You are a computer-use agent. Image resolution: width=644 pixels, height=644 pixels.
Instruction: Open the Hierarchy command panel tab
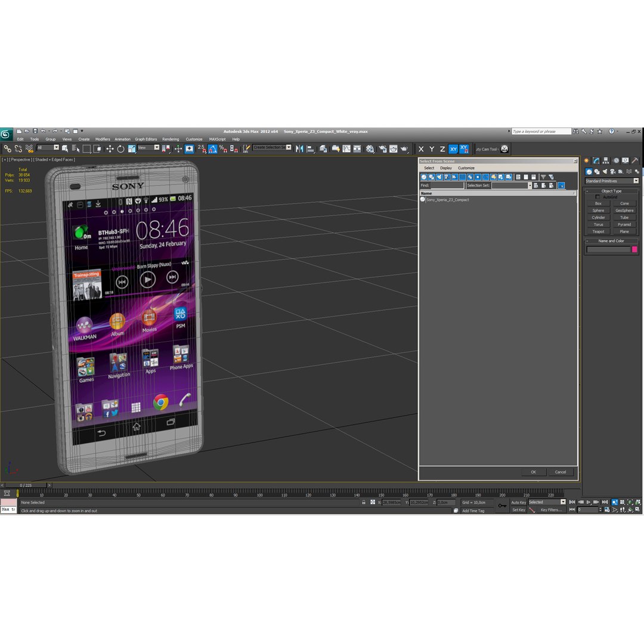tap(606, 160)
